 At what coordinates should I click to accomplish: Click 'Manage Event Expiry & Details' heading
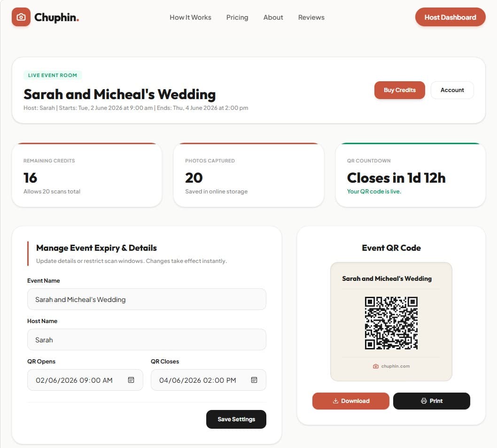pyautogui.click(x=96, y=248)
